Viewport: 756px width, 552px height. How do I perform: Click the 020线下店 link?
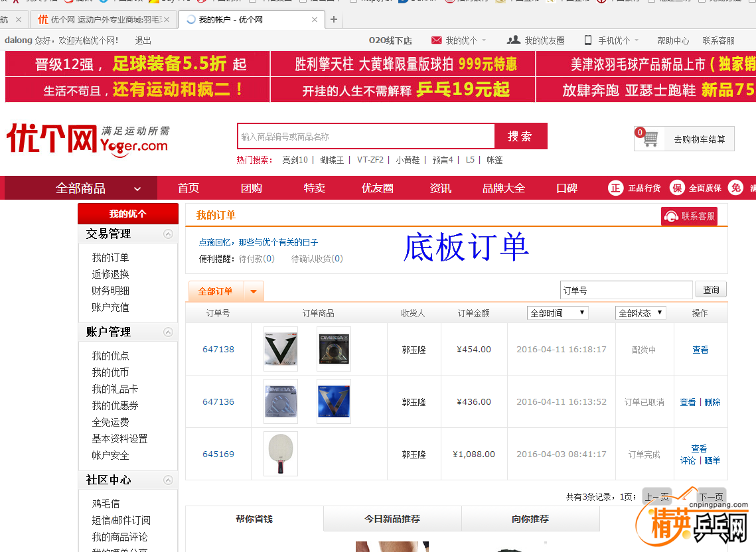pos(390,40)
